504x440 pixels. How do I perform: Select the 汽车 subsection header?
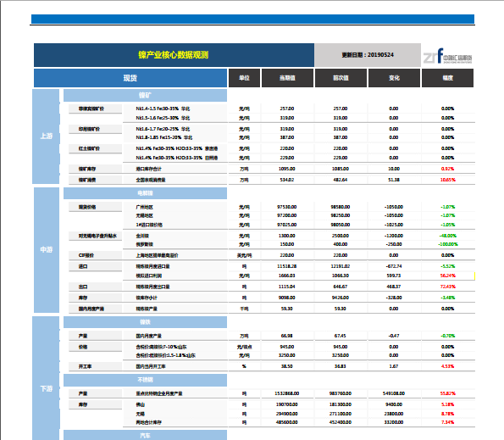(146, 435)
